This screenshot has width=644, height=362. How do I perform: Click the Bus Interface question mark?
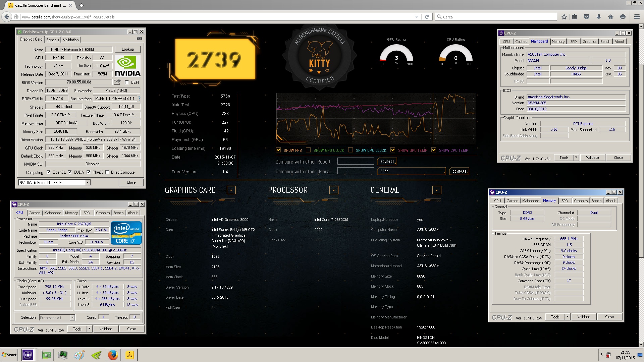click(x=139, y=99)
